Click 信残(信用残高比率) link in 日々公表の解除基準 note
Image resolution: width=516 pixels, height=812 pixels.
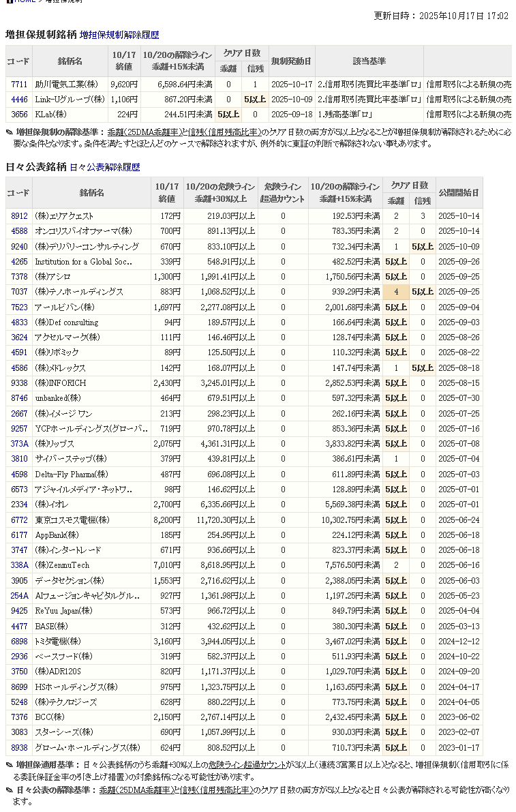216,790
